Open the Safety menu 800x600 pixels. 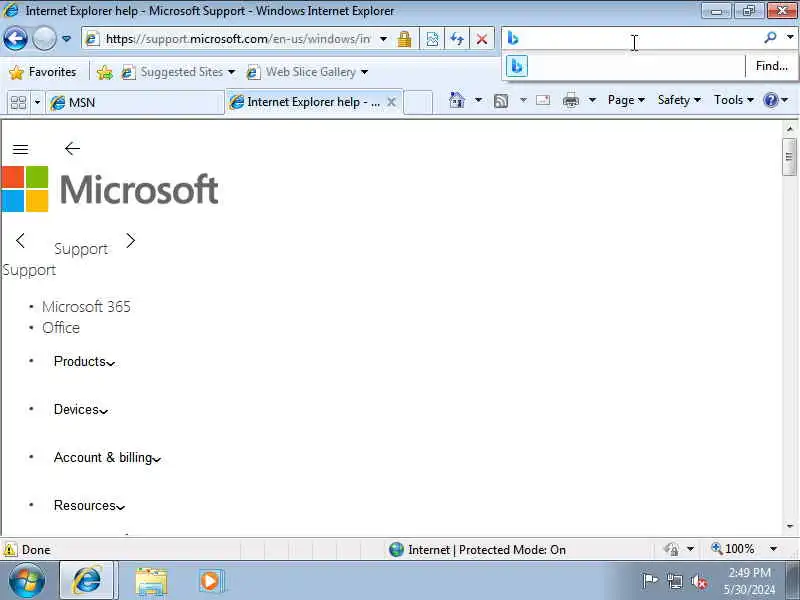pos(679,100)
